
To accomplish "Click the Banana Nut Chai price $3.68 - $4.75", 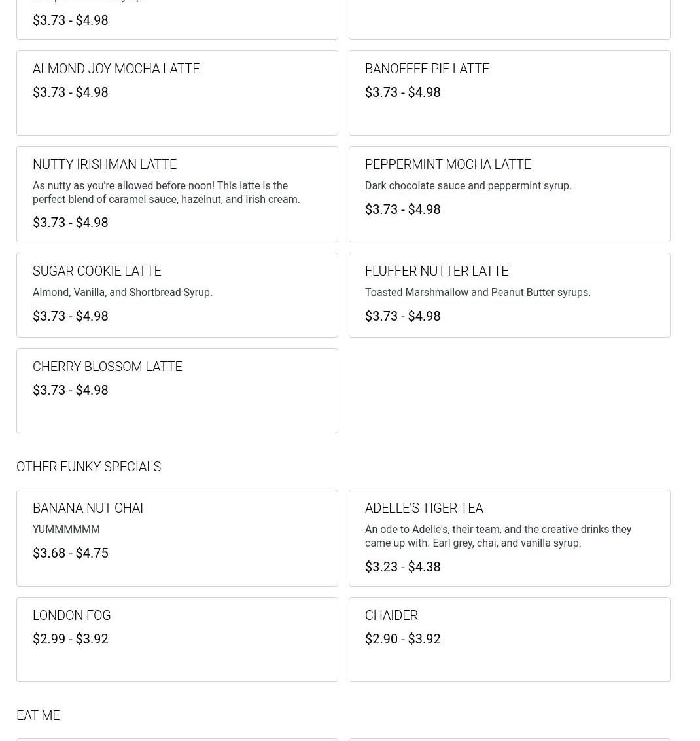I will pyautogui.click(x=71, y=553).
